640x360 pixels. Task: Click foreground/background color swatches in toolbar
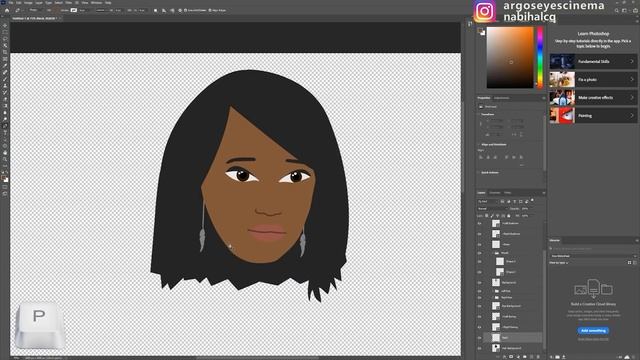pos(5,179)
